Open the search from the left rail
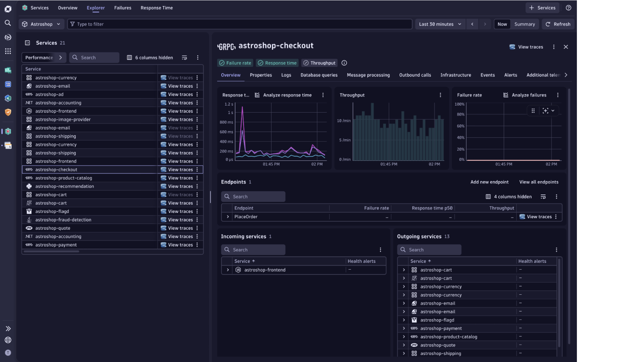Screen dimensions: 644x362 point(8,23)
